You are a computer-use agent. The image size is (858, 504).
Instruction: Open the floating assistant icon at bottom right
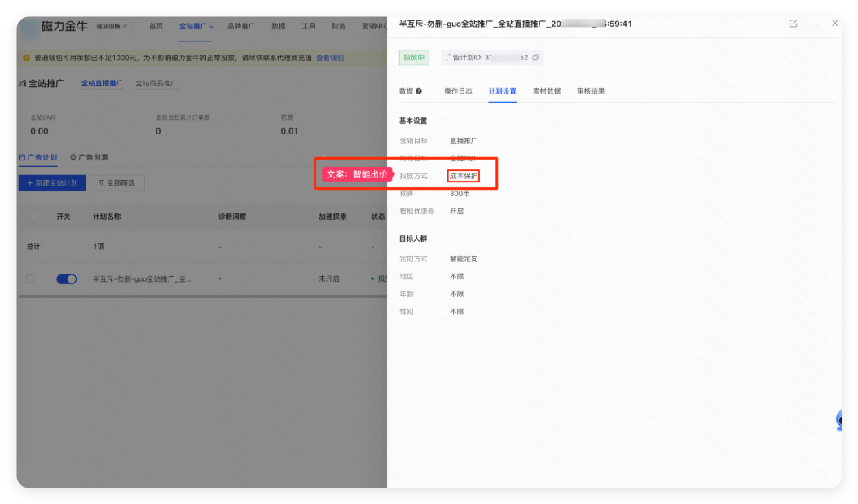click(842, 421)
